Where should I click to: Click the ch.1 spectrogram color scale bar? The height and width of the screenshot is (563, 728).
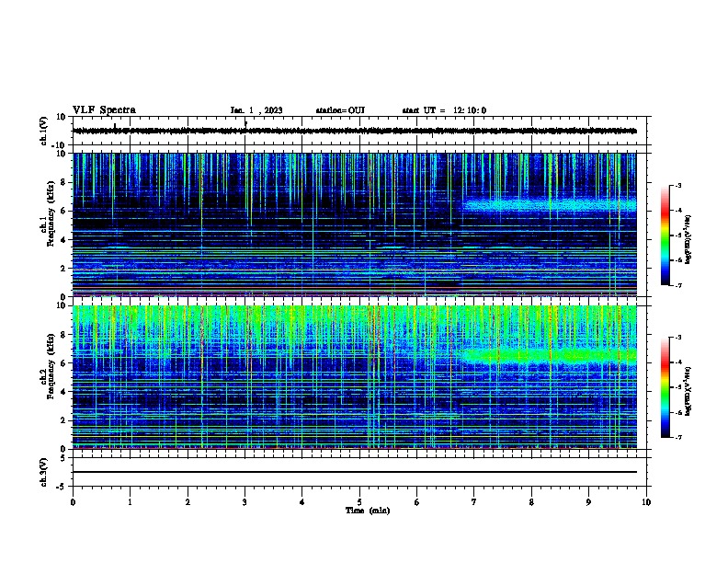pyautogui.click(x=665, y=236)
